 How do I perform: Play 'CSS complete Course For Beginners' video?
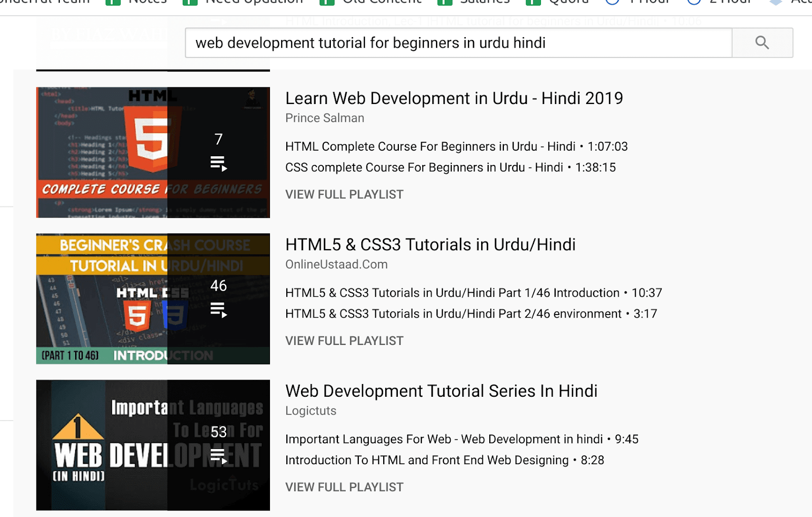pyautogui.click(x=451, y=167)
